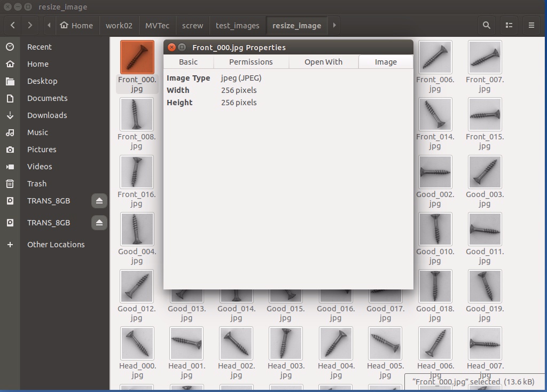Show earlier path segments with left triangle

pyautogui.click(x=49, y=25)
